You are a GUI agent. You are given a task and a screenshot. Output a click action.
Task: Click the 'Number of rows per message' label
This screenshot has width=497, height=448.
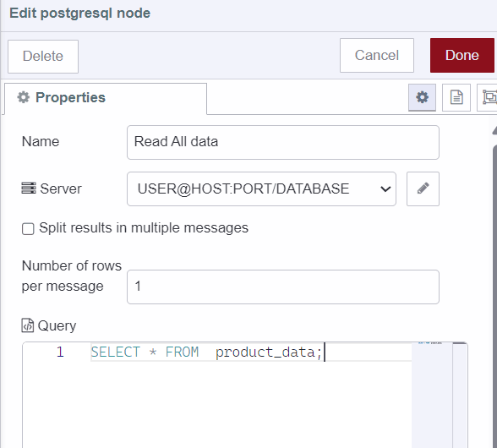point(72,276)
